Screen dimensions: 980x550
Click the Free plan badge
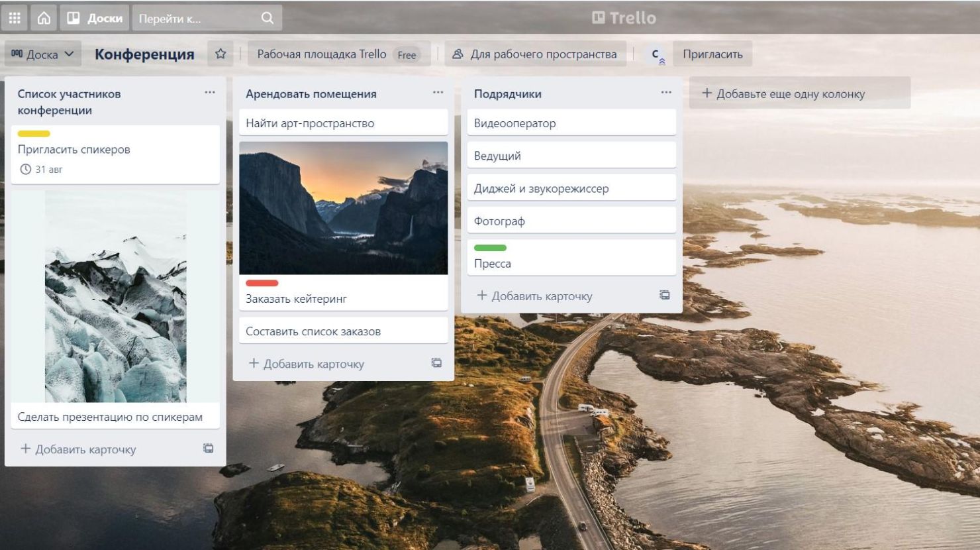tap(407, 55)
